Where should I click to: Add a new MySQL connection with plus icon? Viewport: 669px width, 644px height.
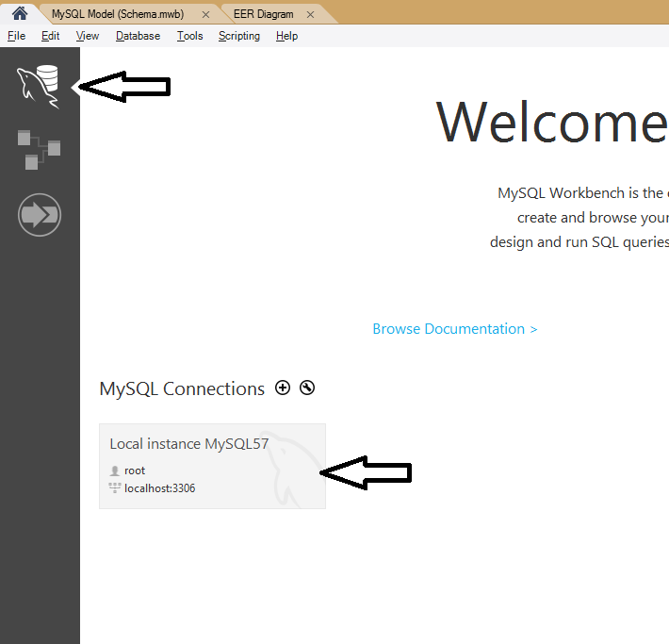(x=283, y=388)
